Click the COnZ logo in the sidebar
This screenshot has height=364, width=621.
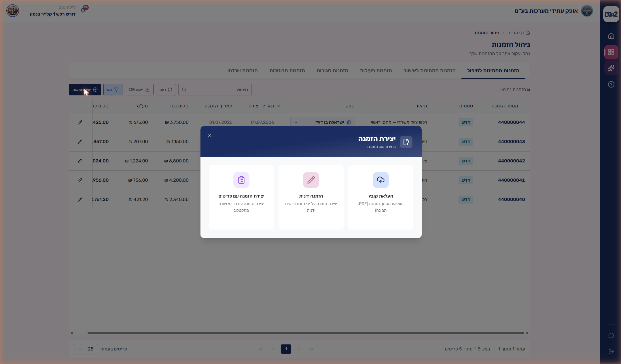click(611, 14)
